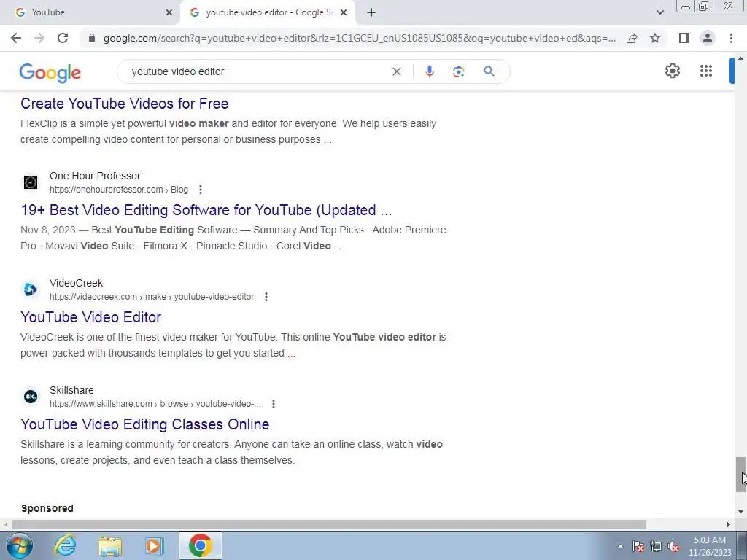The image size is (747, 560).
Task: Click the horizontal scrollbar thumb
Action: pyautogui.click(x=329, y=524)
